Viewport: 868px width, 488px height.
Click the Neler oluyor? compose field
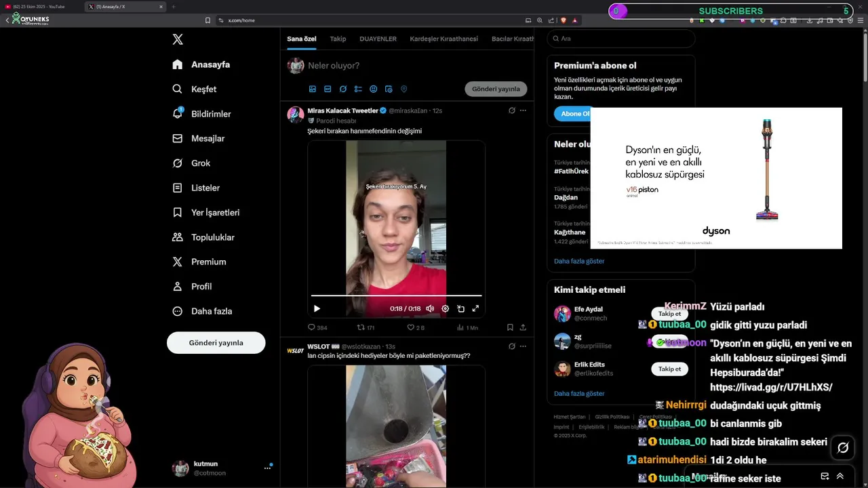[416, 66]
